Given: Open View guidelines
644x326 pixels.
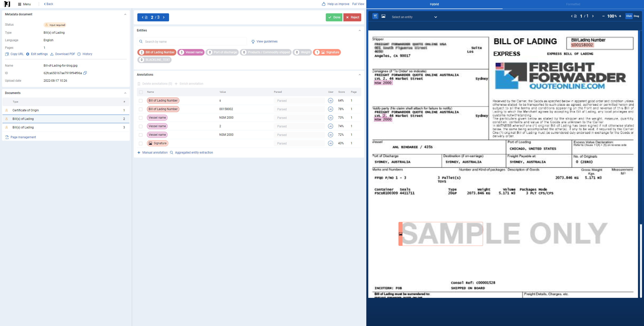Looking at the screenshot, I should click(264, 41).
